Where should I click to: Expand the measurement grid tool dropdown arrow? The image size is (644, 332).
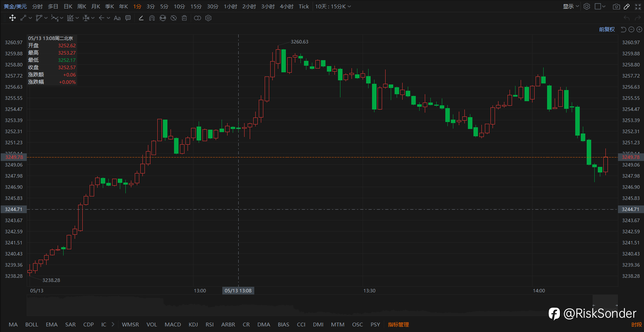(x=77, y=18)
